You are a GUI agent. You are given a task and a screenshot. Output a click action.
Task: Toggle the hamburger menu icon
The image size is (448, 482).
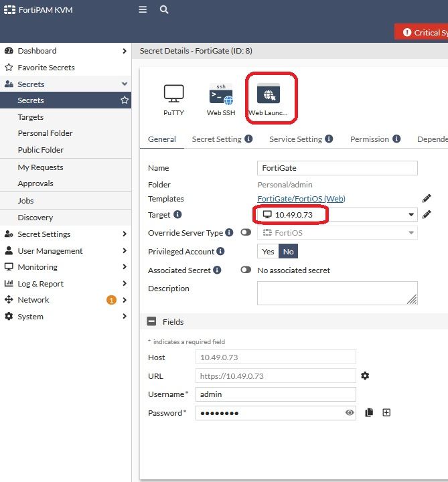(143, 9)
